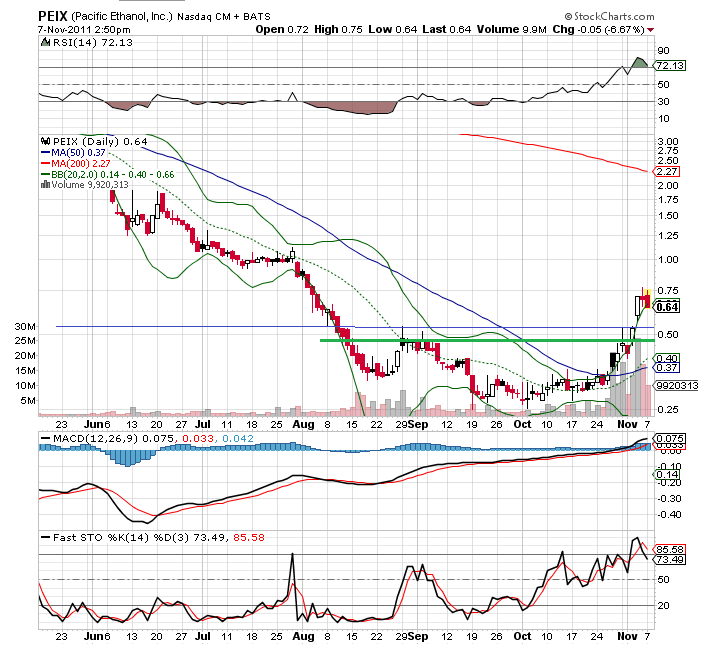Click the green 0.40 Bollinger middle tag

click(x=667, y=358)
